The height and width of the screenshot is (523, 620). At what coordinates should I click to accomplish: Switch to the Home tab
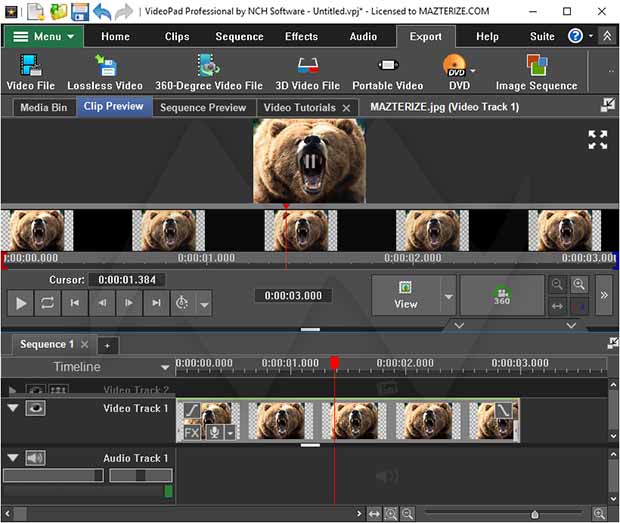coord(115,36)
